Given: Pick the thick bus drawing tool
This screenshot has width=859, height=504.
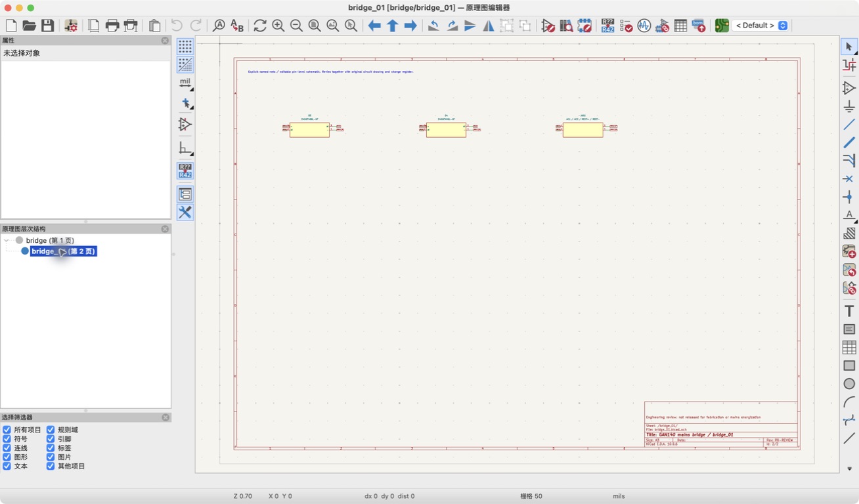Looking at the screenshot, I should coord(849,142).
